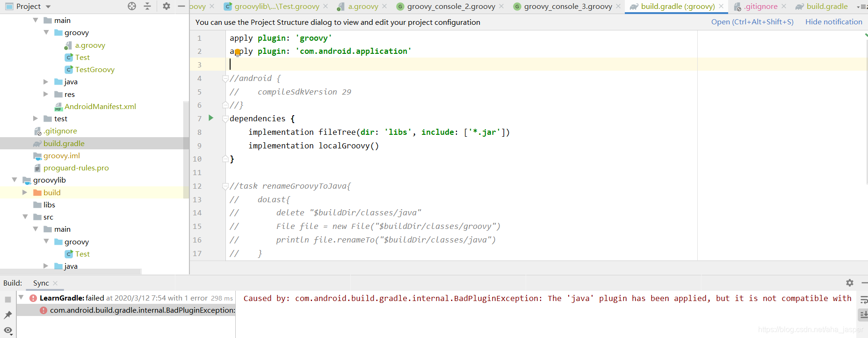Select .gitignore file in project tree
868x338 pixels.
60,131
